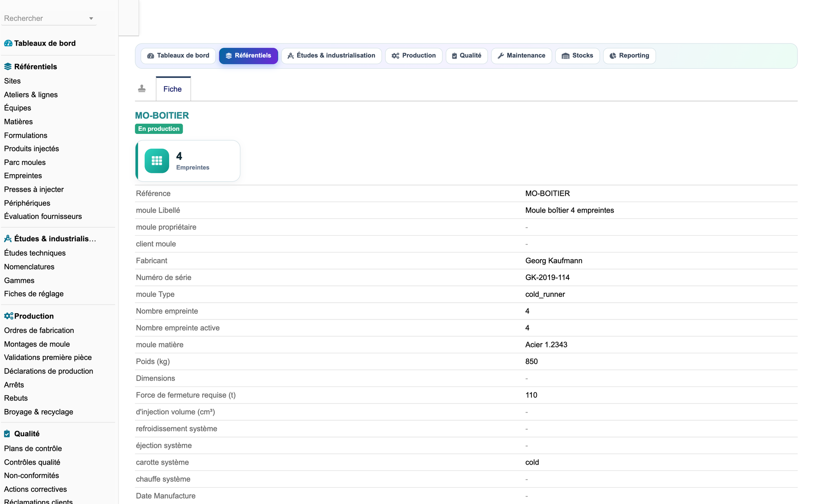Select the Référentiels top menu

[x=248, y=56]
